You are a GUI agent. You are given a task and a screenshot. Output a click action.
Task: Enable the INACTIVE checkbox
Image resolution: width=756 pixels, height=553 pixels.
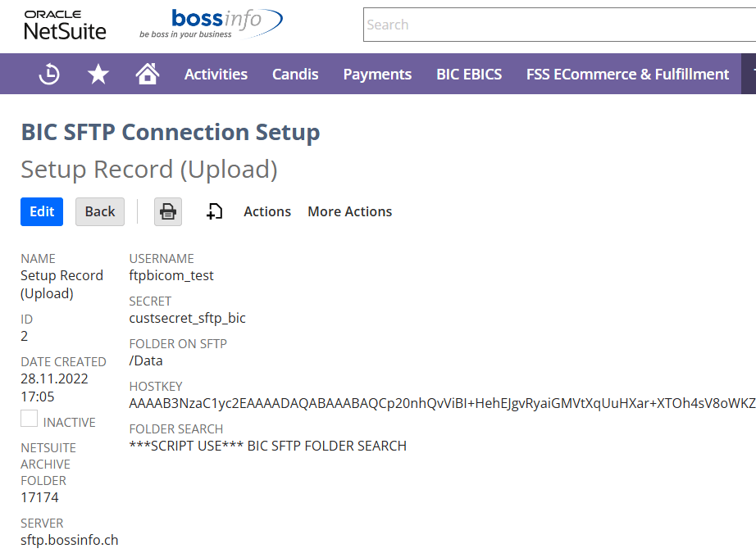pos(29,418)
